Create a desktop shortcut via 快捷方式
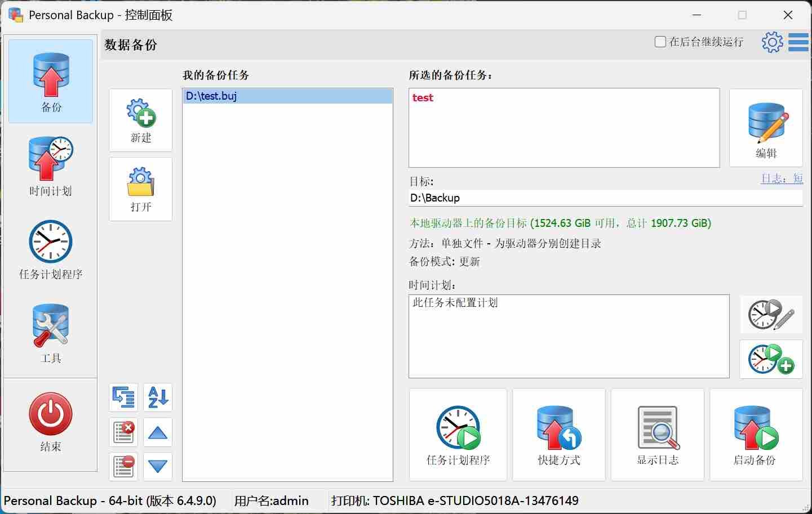The image size is (812, 514). (x=558, y=435)
